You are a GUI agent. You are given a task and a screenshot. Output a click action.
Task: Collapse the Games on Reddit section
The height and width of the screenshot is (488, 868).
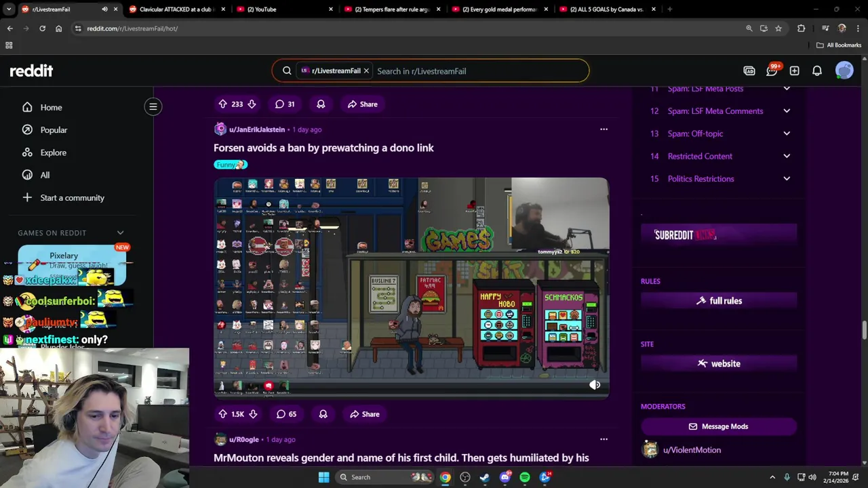pos(120,232)
